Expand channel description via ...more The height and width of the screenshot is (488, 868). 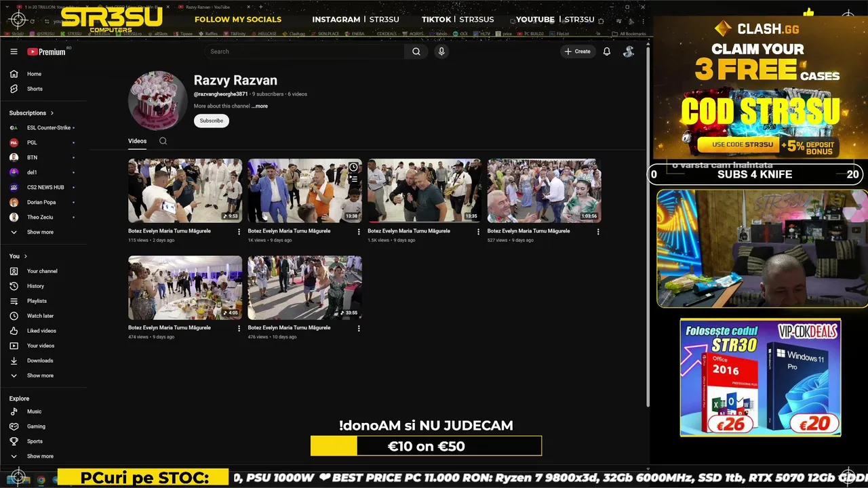tap(260, 106)
